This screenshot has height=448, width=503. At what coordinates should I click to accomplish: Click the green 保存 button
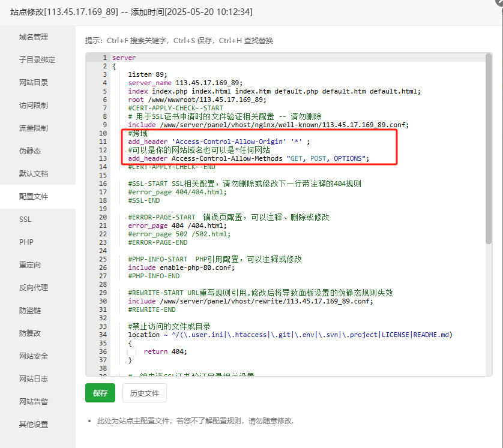(x=100, y=393)
